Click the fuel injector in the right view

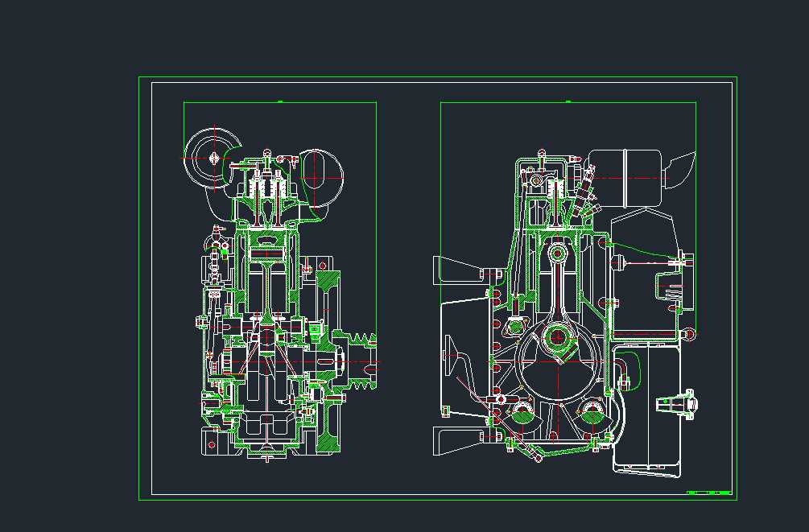[586, 192]
